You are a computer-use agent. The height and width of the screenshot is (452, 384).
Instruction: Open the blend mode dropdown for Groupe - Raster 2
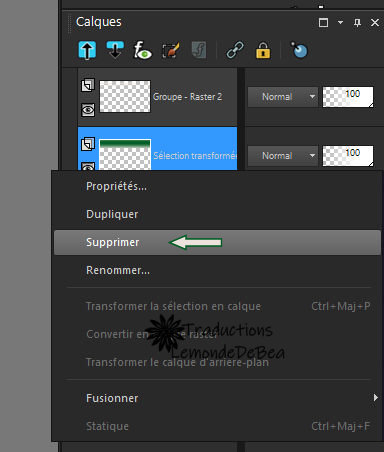pyautogui.click(x=283, y=97)
